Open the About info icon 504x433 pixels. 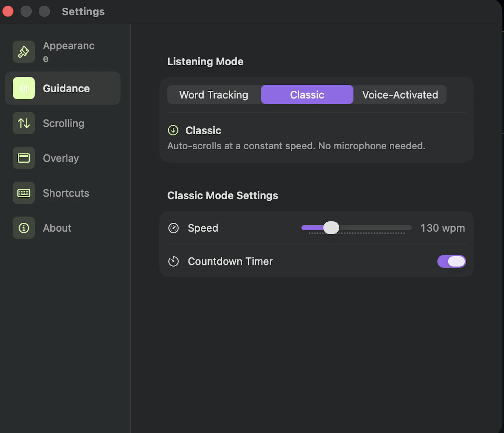coord(24,228)
